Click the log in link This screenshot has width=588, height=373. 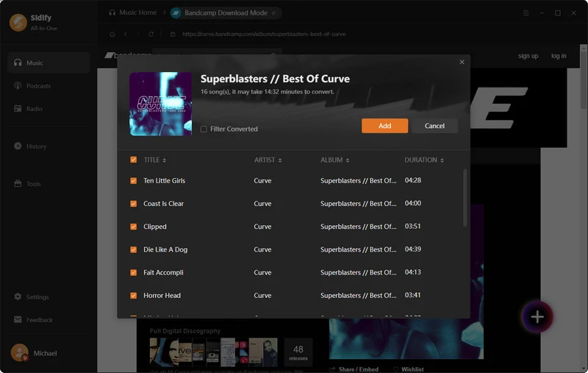point(559,56)
